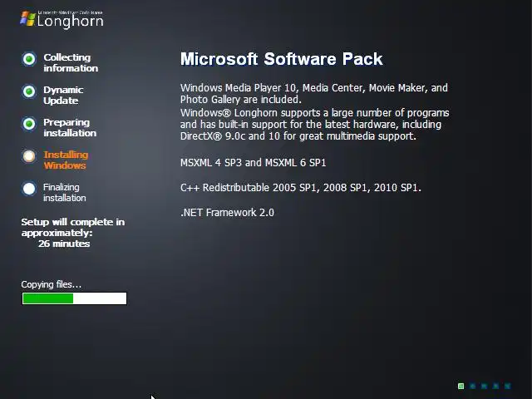This screenshot has height=399, width=532.
Task: Click the 'Setup will complete in approximately' text
Action: [x=72, y=227]
